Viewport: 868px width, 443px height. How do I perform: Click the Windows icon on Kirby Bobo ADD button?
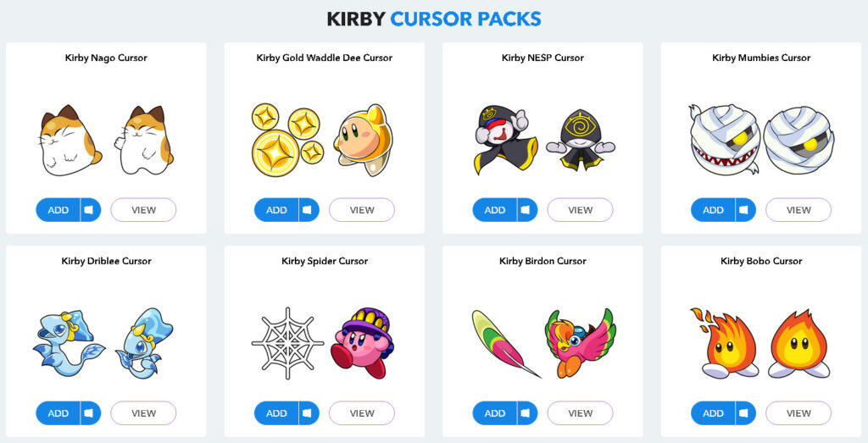click(744, 413)
